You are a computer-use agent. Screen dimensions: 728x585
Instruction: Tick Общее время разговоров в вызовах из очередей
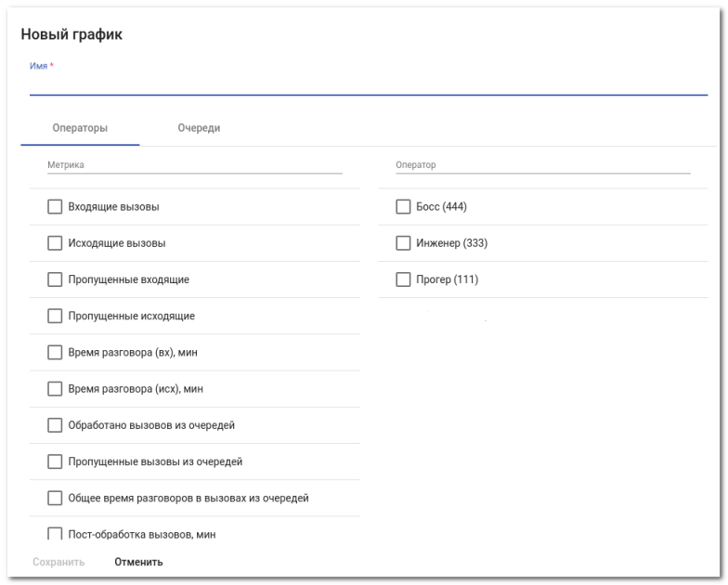pyautogui.click(x=55, y=499)
